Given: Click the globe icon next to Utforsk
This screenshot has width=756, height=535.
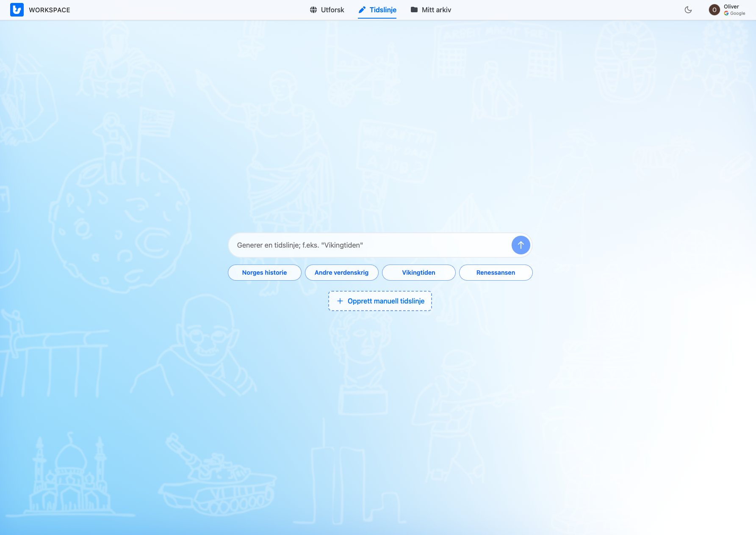Looking at the screenshot, I should 313,9.
